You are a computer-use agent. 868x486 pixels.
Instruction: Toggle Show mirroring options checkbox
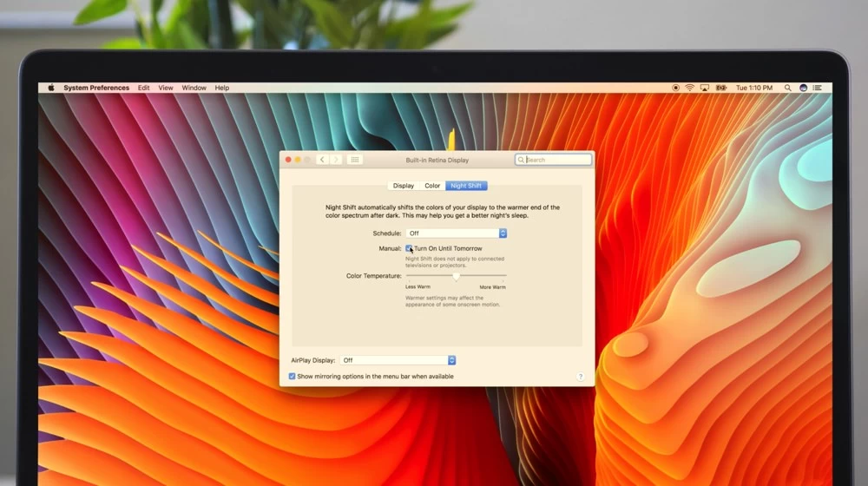[292, 377]
